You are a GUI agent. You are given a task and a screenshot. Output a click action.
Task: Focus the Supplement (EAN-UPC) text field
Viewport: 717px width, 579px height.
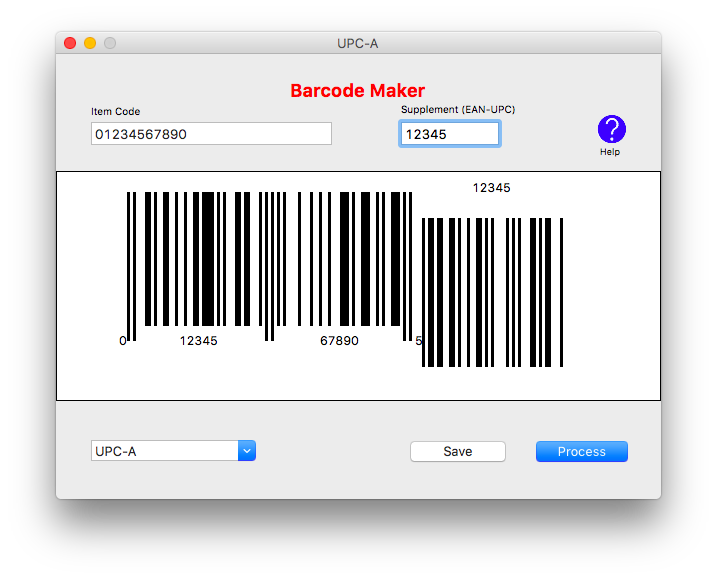(450, 134)
